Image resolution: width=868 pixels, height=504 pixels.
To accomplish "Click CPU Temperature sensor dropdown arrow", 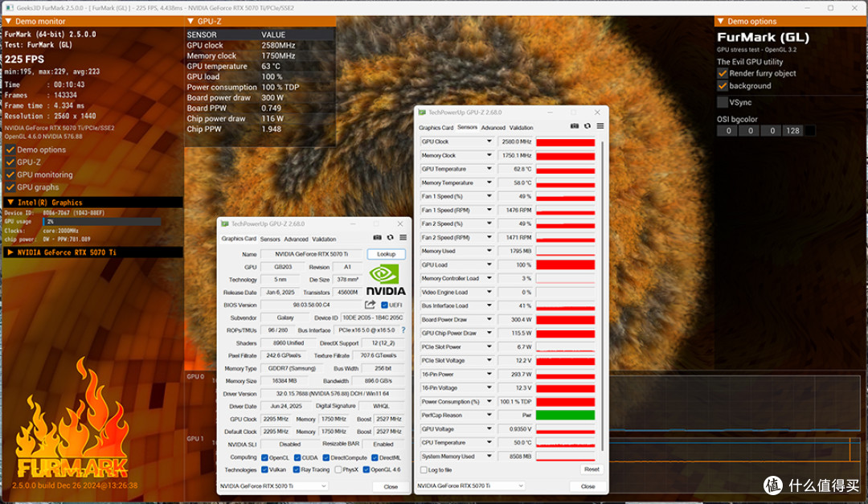I will tap(489, 443).
